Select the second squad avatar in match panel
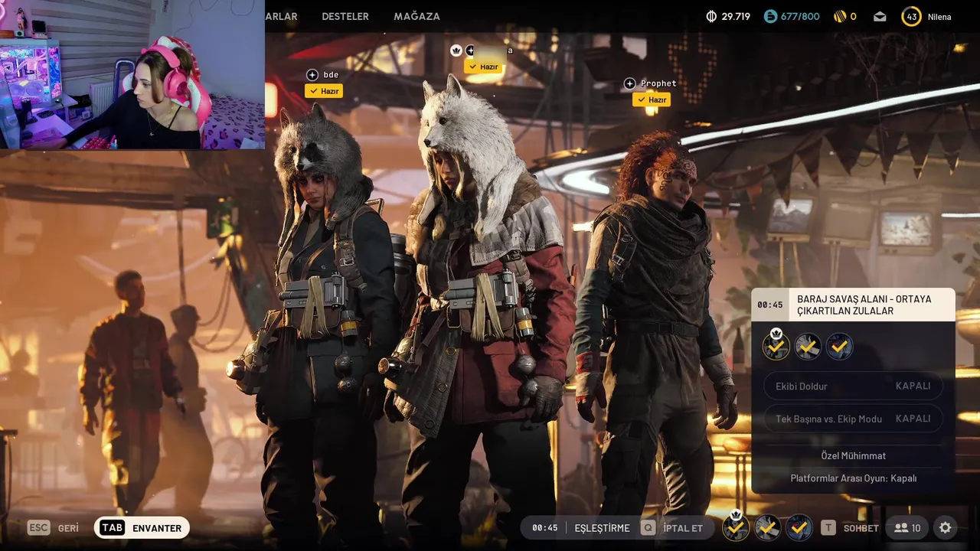980x551 pixels. (808, 347)
